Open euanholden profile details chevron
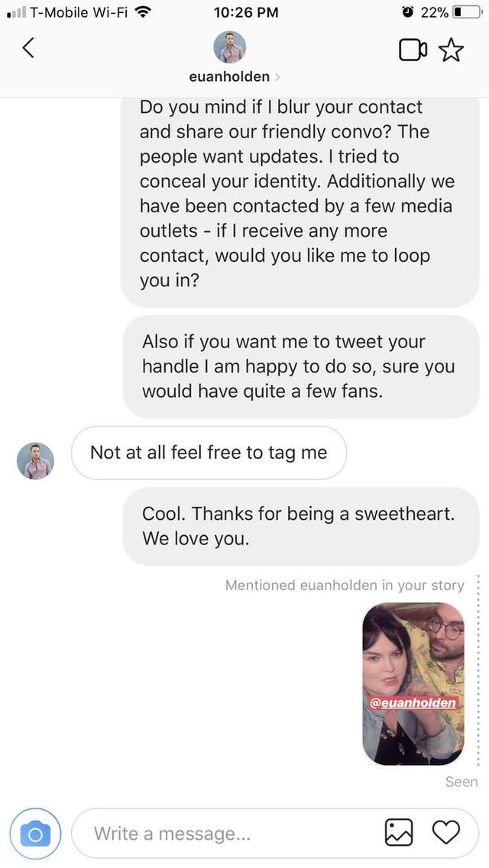This screenshot has width=489, height=868. [277, 76]
